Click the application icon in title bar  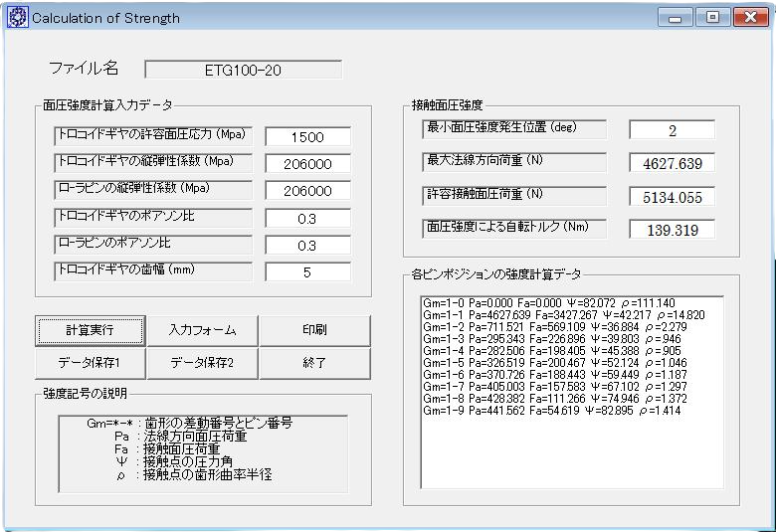click(x=16, y=17)
